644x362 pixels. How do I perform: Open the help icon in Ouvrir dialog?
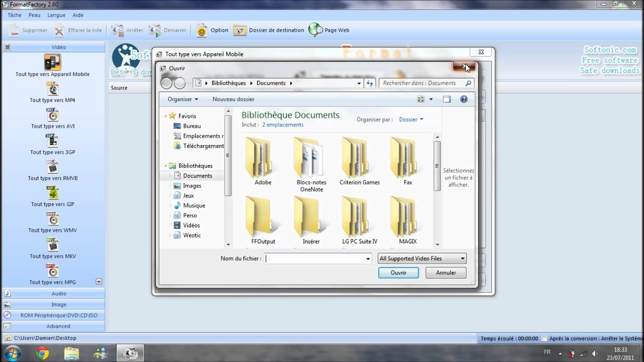[464, 99]
